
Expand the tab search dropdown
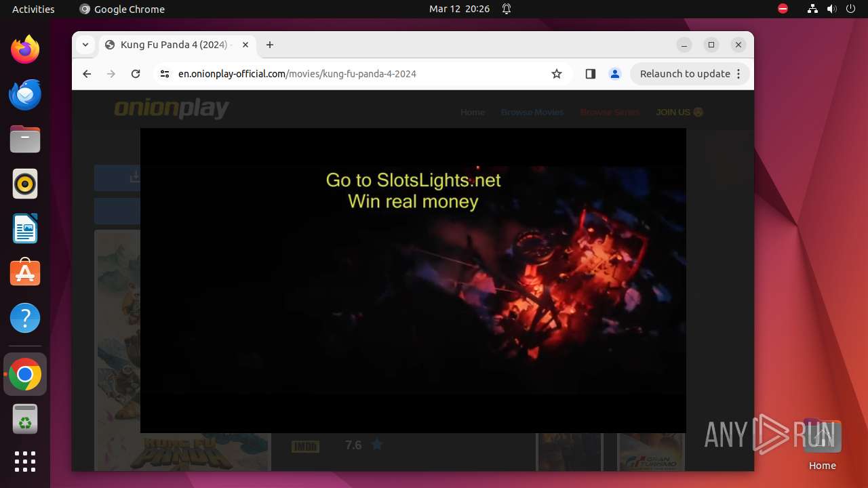[85, 45]
